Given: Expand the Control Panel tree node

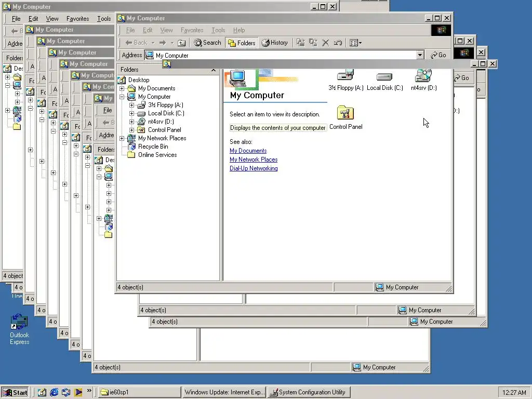Looking at the screenshot, I should click(131, 130).
